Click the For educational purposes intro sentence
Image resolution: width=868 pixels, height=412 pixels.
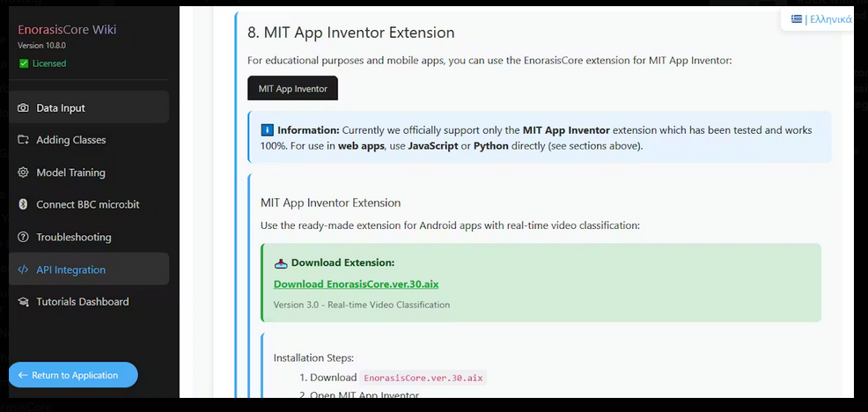click(489, 60)
